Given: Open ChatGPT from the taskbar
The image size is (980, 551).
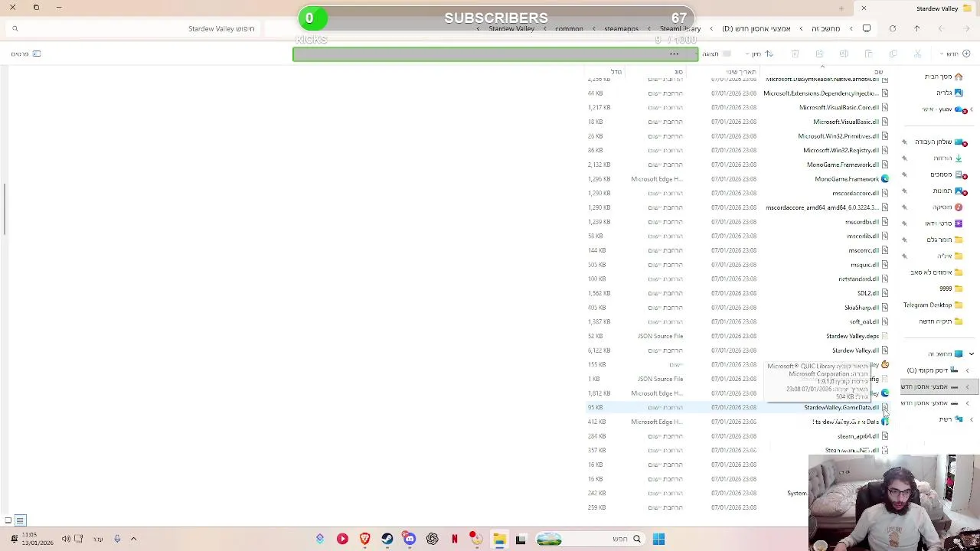Looking at the screenshot, I should tap(433, 539).
